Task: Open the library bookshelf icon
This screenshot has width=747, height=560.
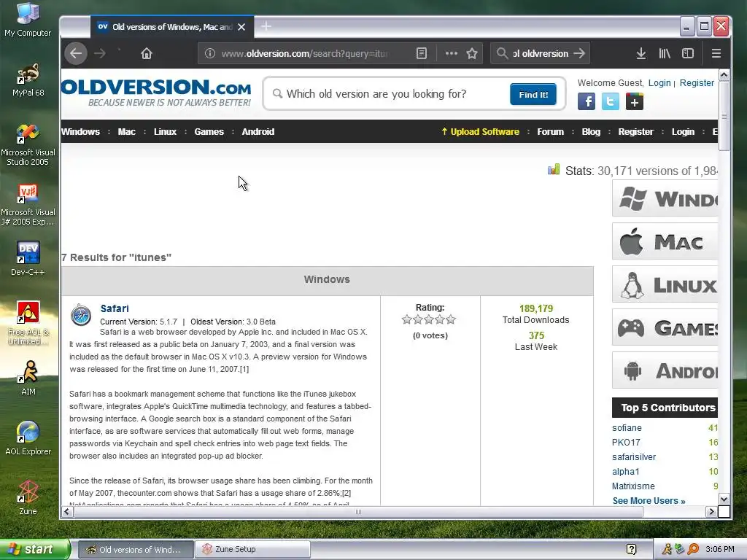Action: click(x=665, y=53)
